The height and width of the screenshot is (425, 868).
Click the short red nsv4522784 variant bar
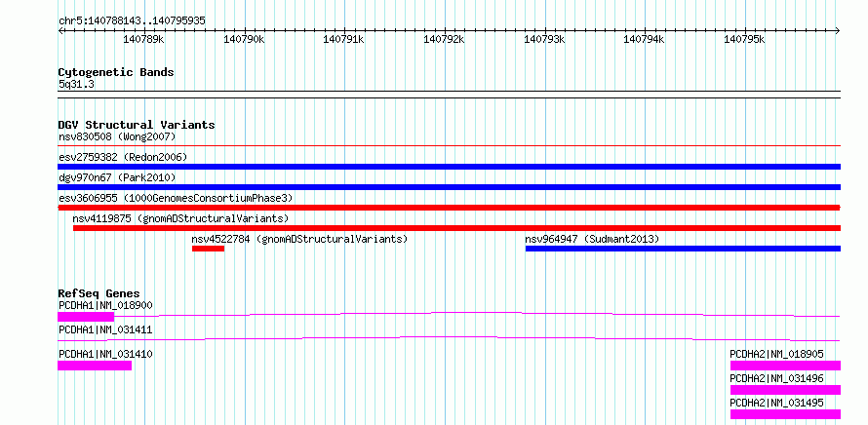208,249
